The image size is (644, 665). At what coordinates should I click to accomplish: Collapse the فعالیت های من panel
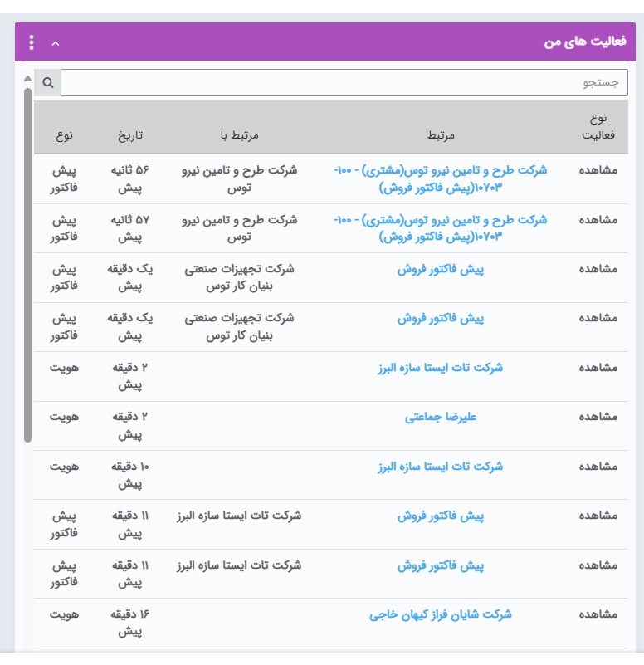click(56, 43)
